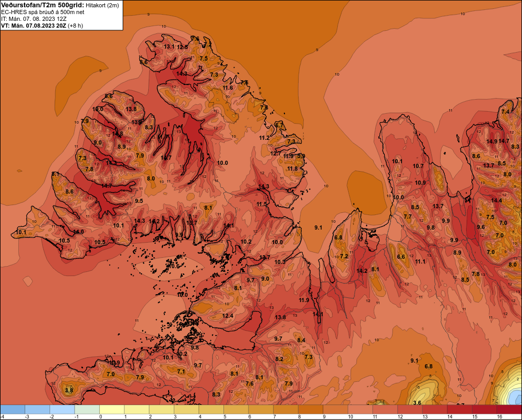Click the temperature value '14.0' on the map

78,232
